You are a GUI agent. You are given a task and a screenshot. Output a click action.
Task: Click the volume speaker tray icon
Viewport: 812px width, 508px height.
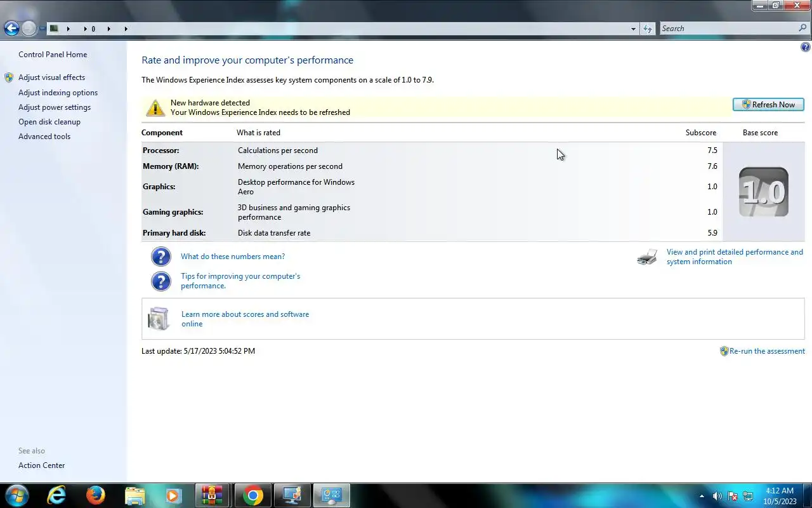[717, 496]
